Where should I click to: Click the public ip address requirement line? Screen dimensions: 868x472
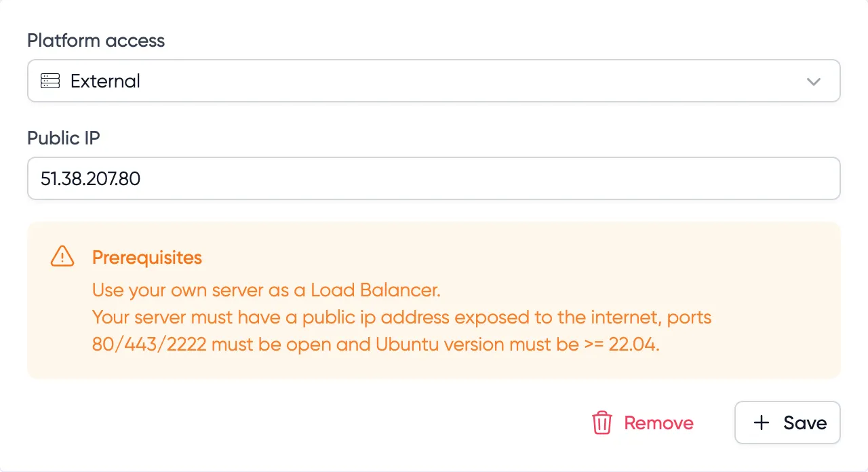point(401,317)
